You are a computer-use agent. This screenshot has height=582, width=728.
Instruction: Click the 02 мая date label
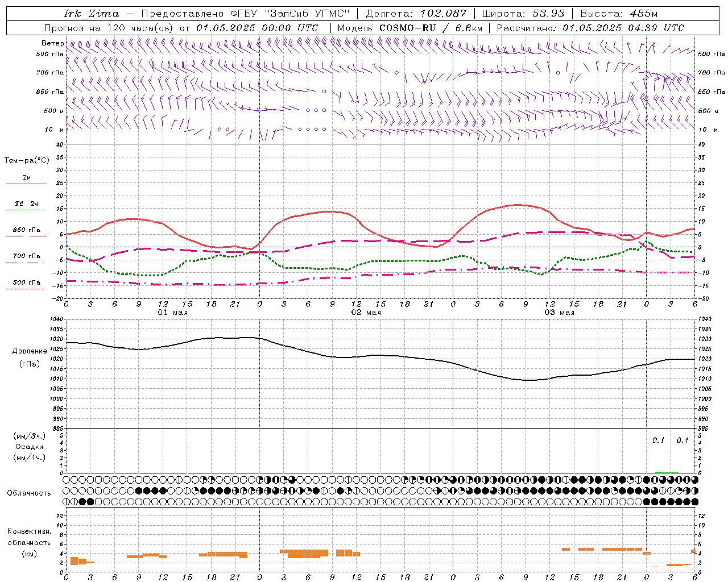click(366, 313)
